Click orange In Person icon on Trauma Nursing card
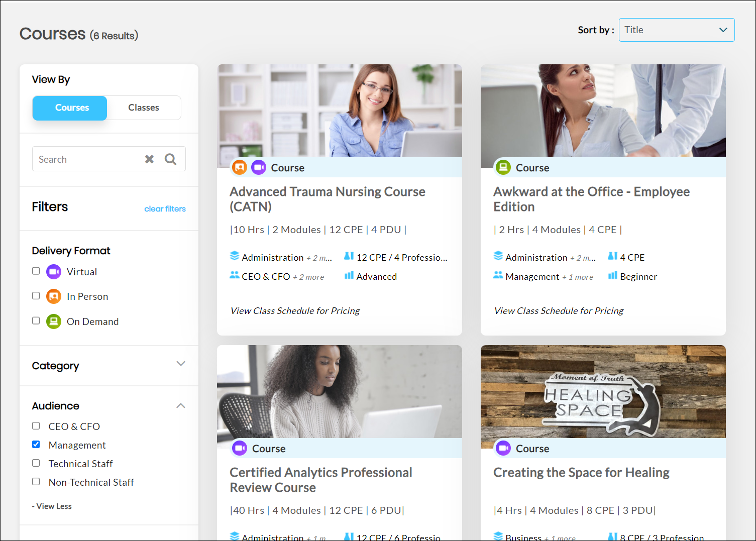 click(x=240, y=167)
